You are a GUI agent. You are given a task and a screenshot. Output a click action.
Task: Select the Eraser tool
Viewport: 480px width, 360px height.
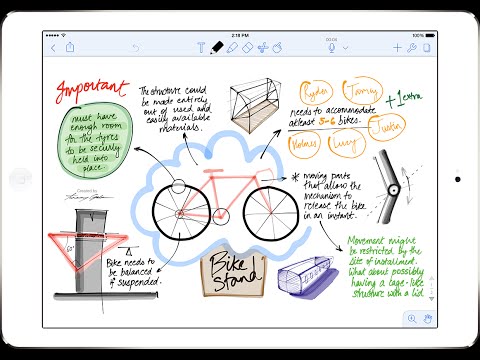pos(247,48)
